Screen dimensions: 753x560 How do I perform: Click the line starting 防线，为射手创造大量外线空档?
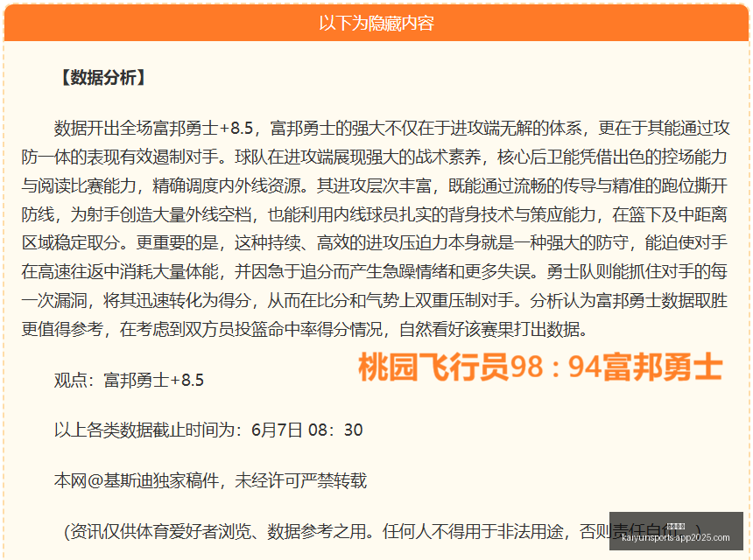pos(374,214)
